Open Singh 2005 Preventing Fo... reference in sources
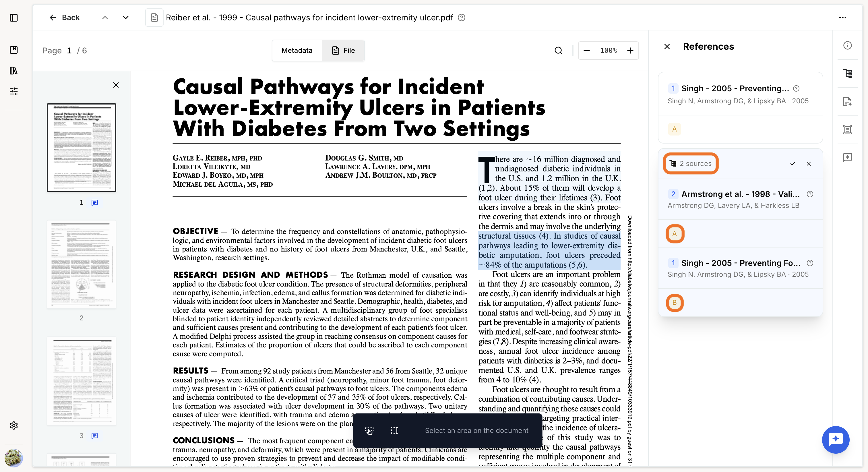 [x=740, y=268]
